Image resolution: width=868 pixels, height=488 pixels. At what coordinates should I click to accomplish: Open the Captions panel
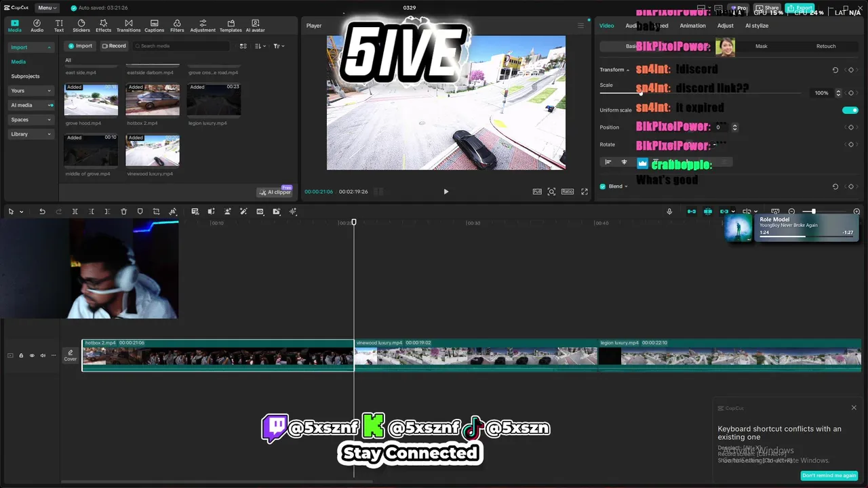[x=154, y=26]
